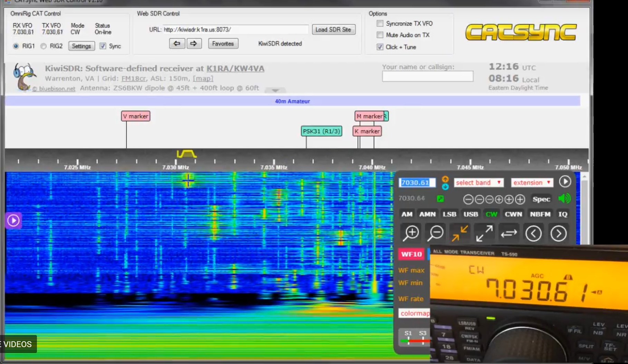The height and width of the screenshot is (364, 628).
Task: Click the medium minus frequency step button
Action: pos(479,199)
